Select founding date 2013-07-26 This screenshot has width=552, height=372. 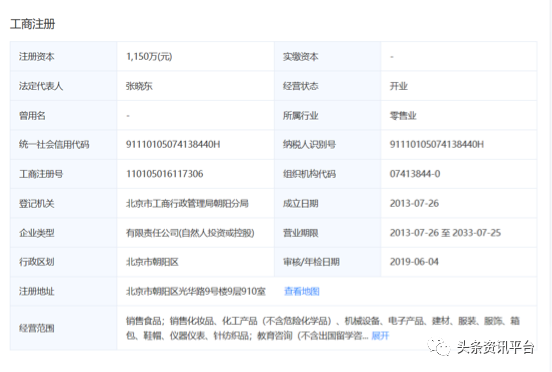coord(414,203)
